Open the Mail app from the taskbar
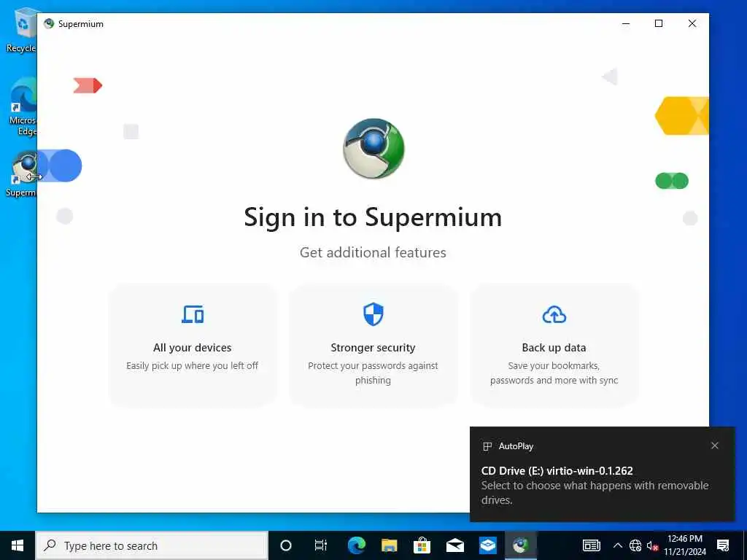This screenshot has height=560, width=747. (x=455, y=545)
